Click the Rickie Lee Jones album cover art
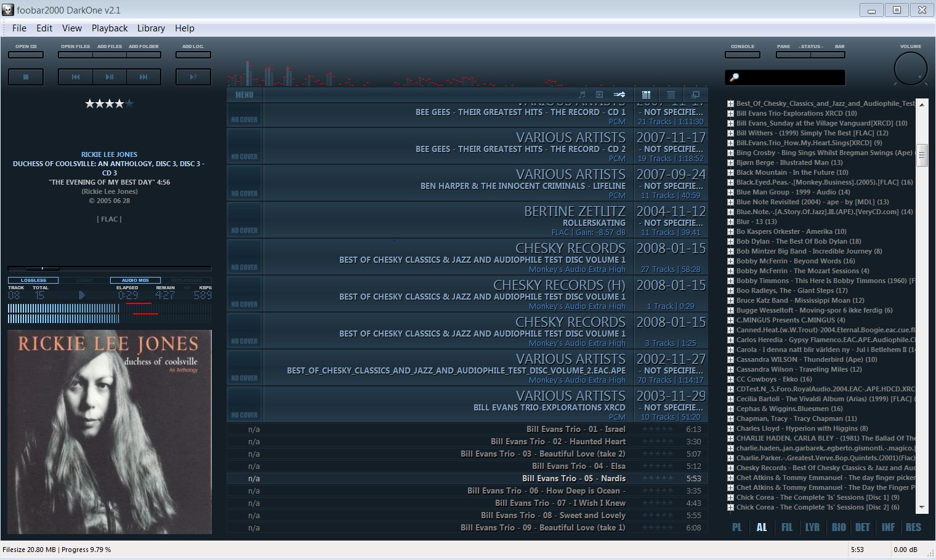 [110, 432]
